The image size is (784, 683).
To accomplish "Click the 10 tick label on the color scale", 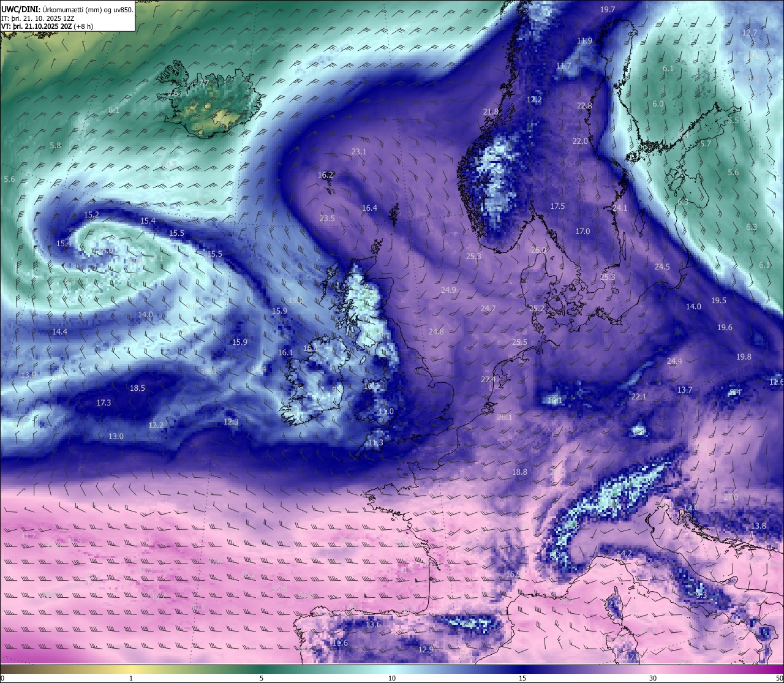I will pos(392,678).
